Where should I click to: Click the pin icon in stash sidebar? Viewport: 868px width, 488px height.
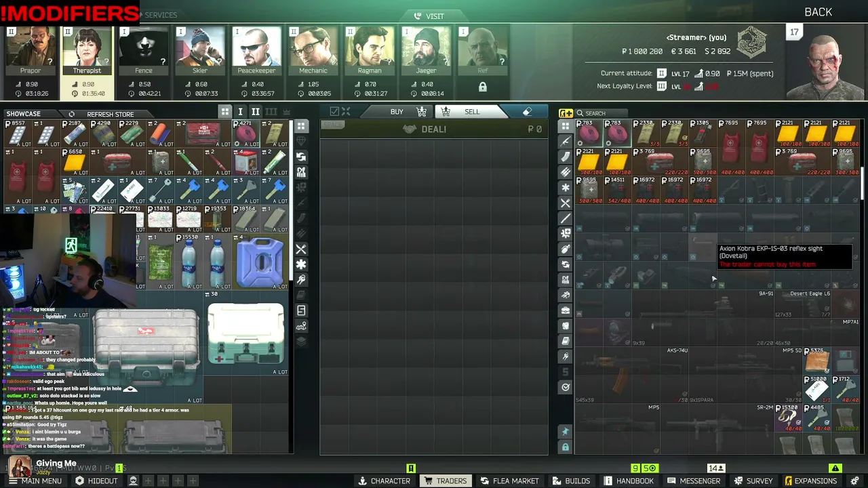(566, 432)
